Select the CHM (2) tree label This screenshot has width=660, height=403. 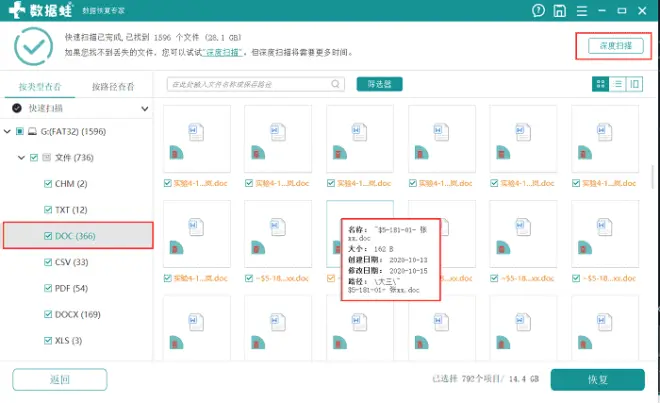pos(71,184)
